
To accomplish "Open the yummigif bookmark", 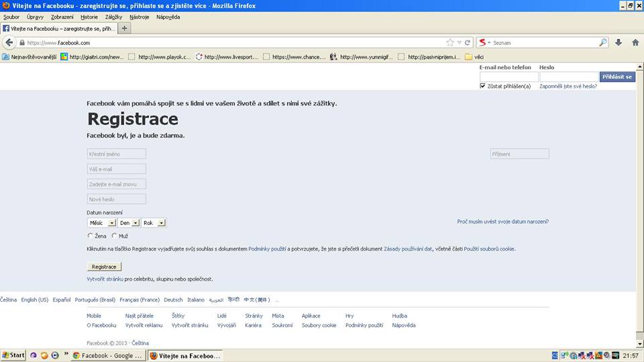I will (362, 57).
